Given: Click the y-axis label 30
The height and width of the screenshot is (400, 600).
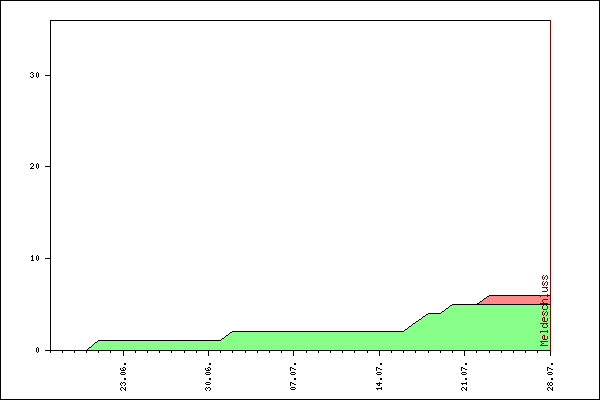Looking at the screenshot, I should click(35, 75).
